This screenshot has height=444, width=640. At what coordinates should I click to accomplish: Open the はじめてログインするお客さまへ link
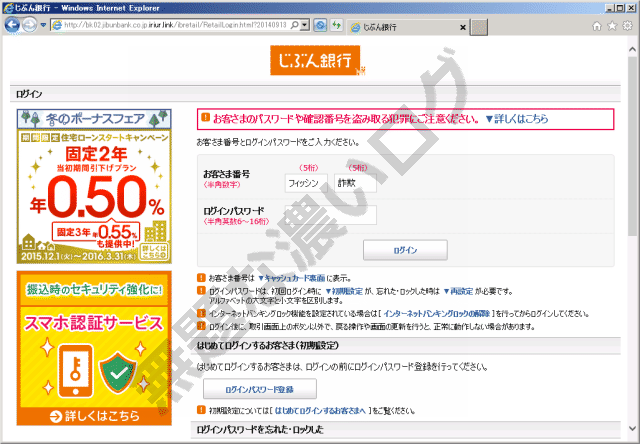point(320,411)
